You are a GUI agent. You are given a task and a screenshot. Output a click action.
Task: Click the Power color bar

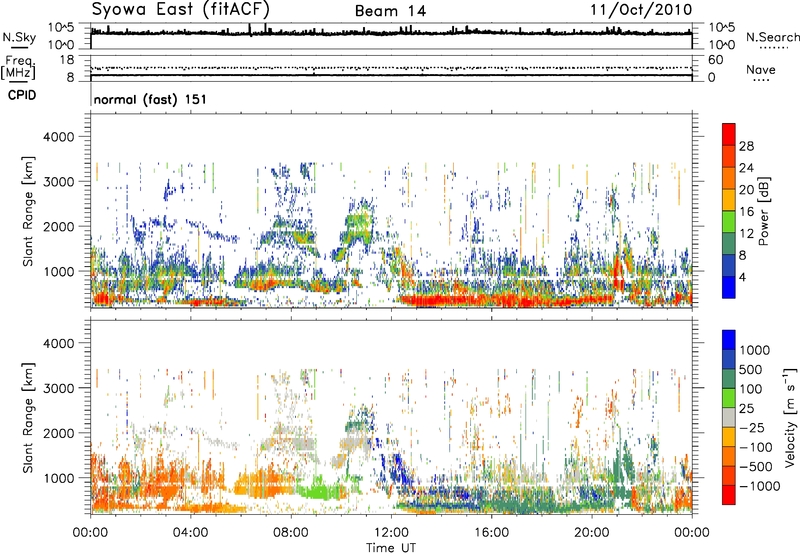(x=729, y=211)
